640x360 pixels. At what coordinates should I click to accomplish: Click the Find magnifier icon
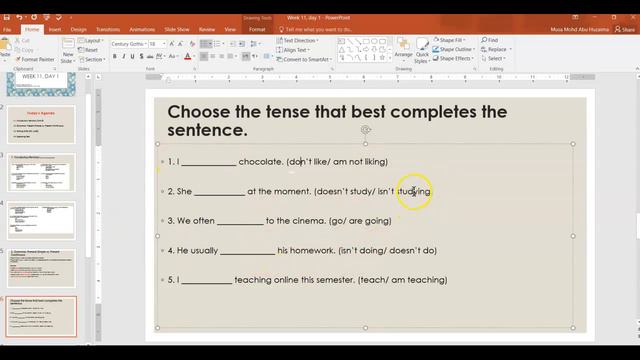coord(484,40)
